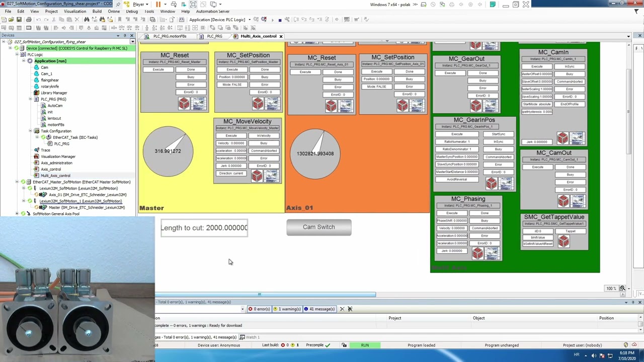The height and width of the screenshot is (362, 644).
Task: Toggle Execute on MC_GearOut block
Action: 450,73
